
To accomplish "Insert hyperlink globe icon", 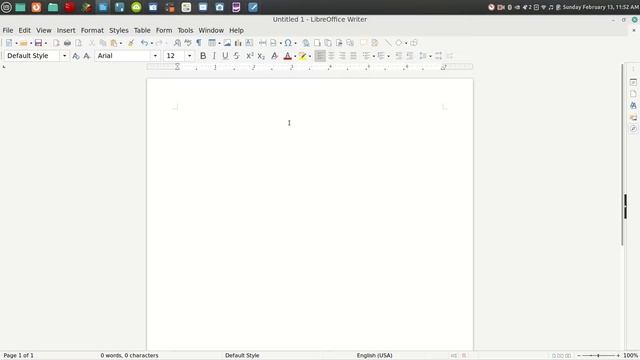I will 306,43.
